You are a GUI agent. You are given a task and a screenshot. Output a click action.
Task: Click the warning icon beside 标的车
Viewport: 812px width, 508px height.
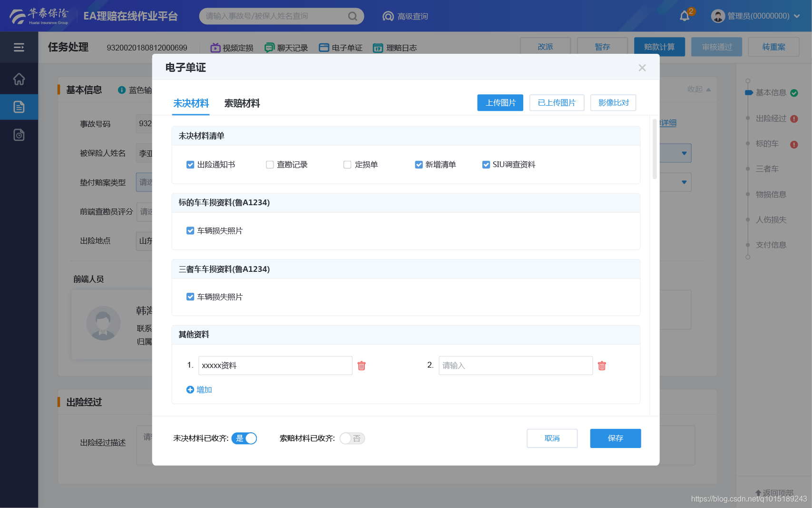(794, 145)
